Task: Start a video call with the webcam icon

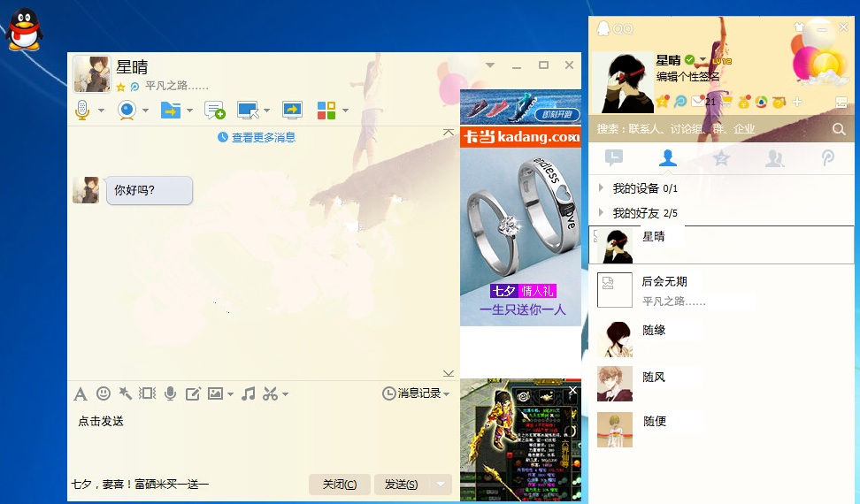Action: tap(127, 111)
